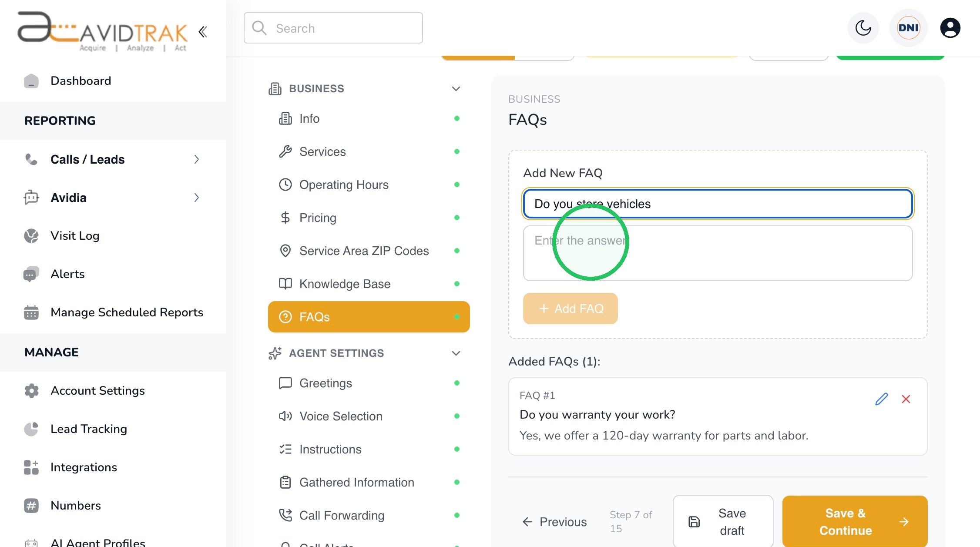Click the Integrations grid icon
Image resolution: width=980 pixels, height=547 pixels.
(x=31, y=467)
